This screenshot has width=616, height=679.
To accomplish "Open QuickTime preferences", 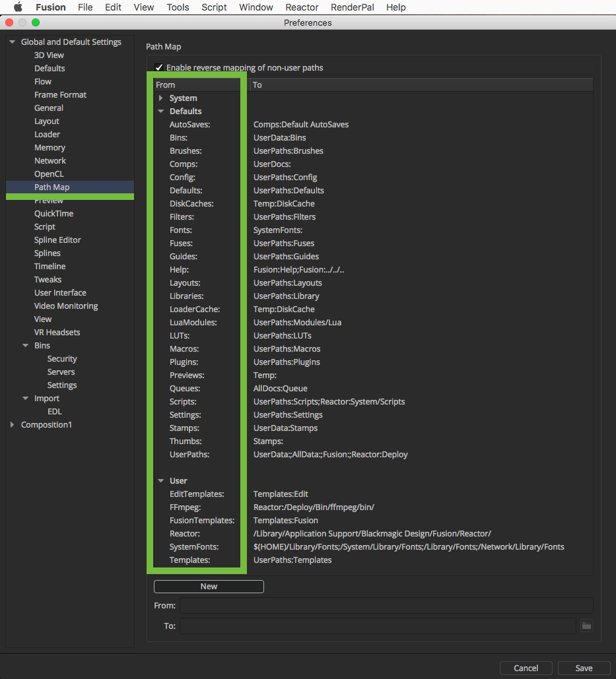I will [x=53, y=214].
